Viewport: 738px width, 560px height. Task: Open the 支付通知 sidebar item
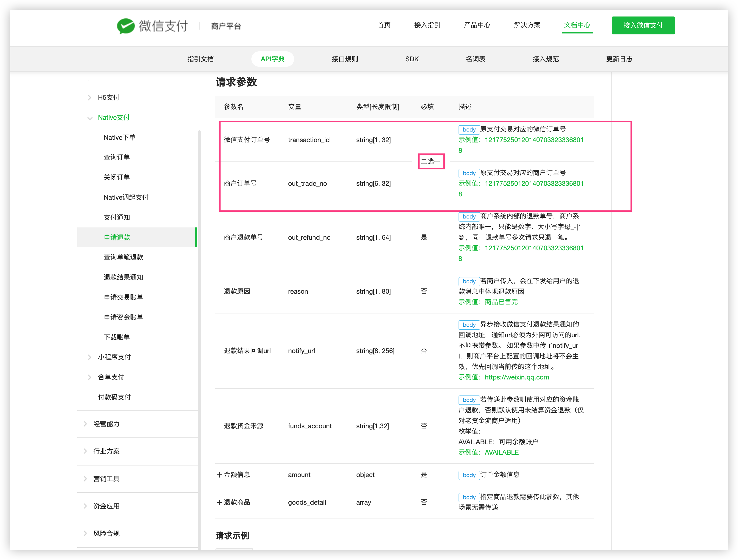click(117, 217)
